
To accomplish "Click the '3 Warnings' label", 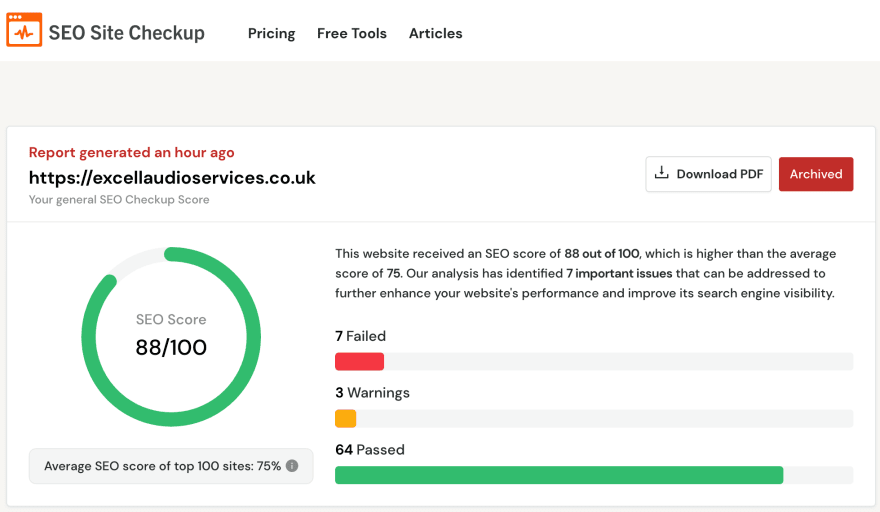I will pos(372,393).
